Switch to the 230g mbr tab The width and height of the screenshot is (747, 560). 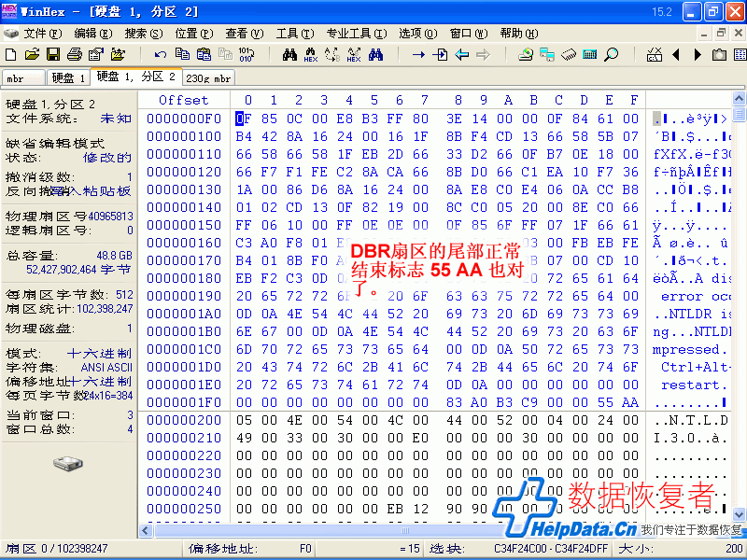tap(208, 78)
